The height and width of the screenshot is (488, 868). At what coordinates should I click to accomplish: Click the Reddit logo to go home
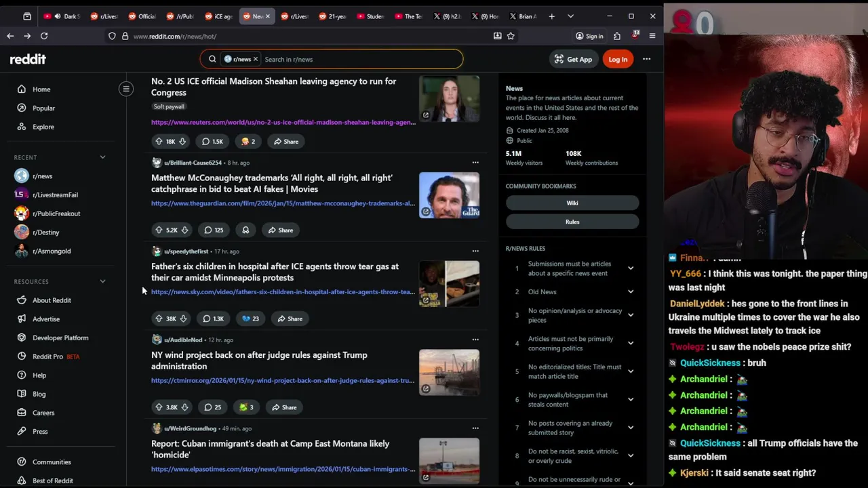point(28,59)
